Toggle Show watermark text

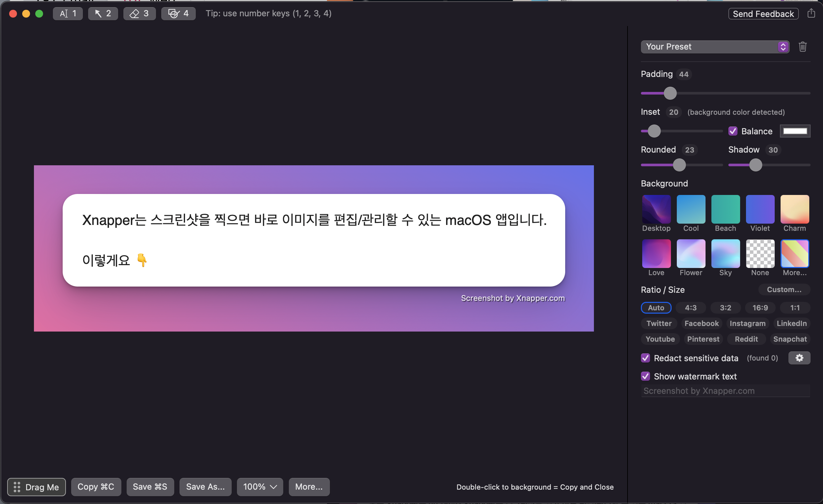coord(645,376)
